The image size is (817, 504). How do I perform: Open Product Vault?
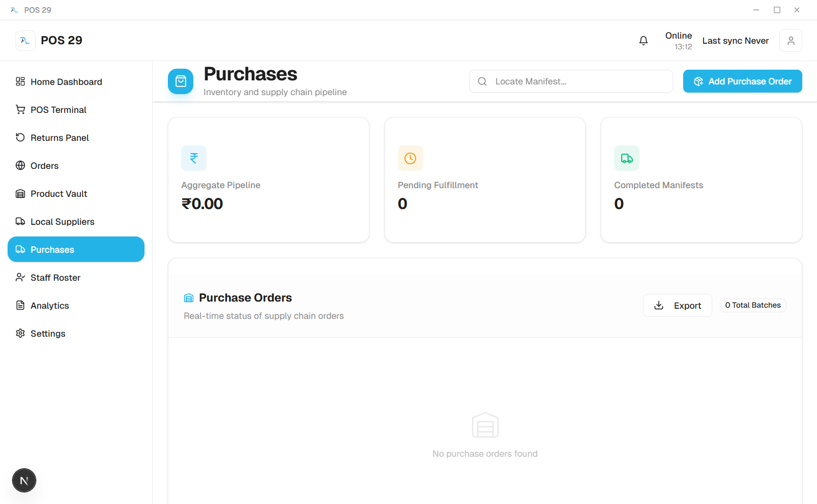(76, 193)
